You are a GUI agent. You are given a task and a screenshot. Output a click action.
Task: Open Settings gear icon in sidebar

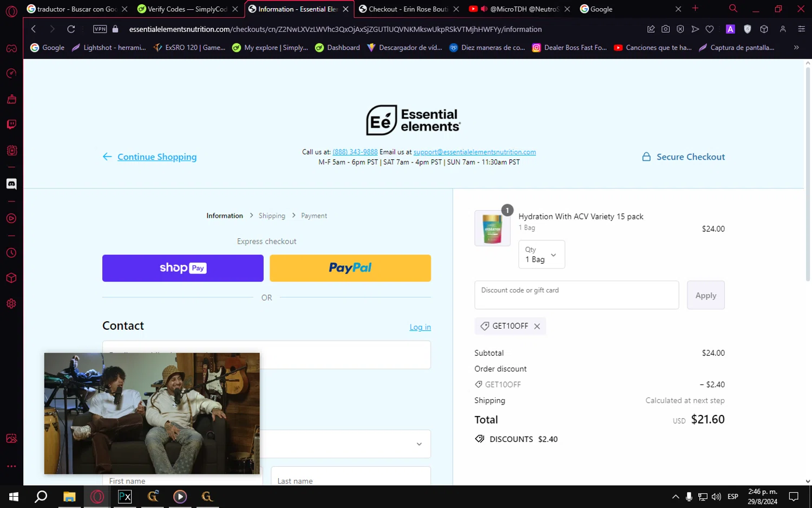click(x=11, y=304)
